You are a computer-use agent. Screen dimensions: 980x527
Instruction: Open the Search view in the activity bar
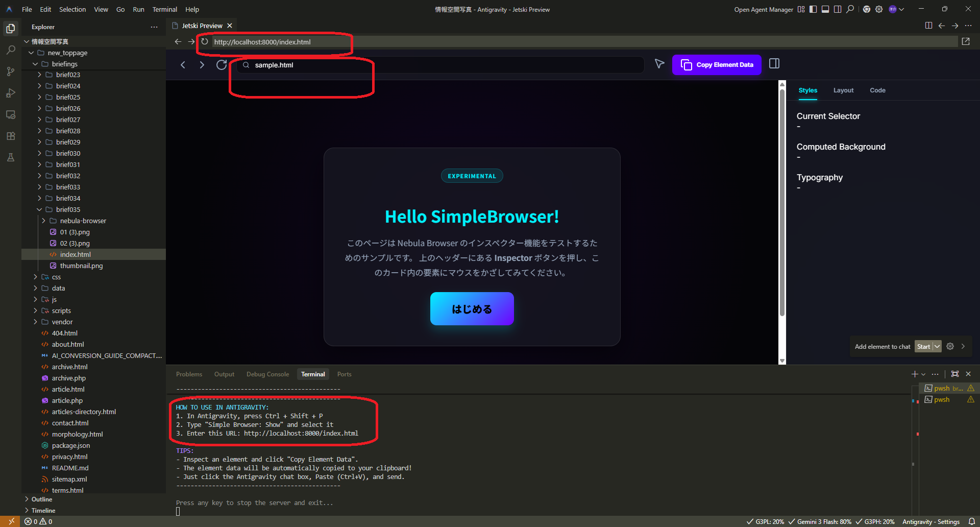[10, 50]
